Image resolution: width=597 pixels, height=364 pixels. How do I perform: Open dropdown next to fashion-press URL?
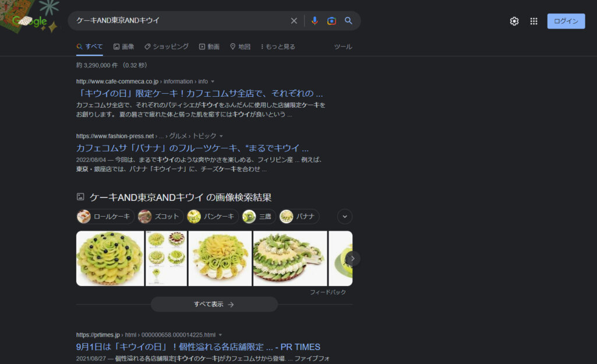221,136
